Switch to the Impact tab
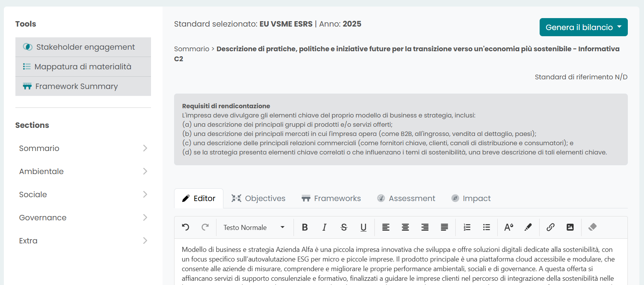The image size is (644, 285). pos(471,198)
